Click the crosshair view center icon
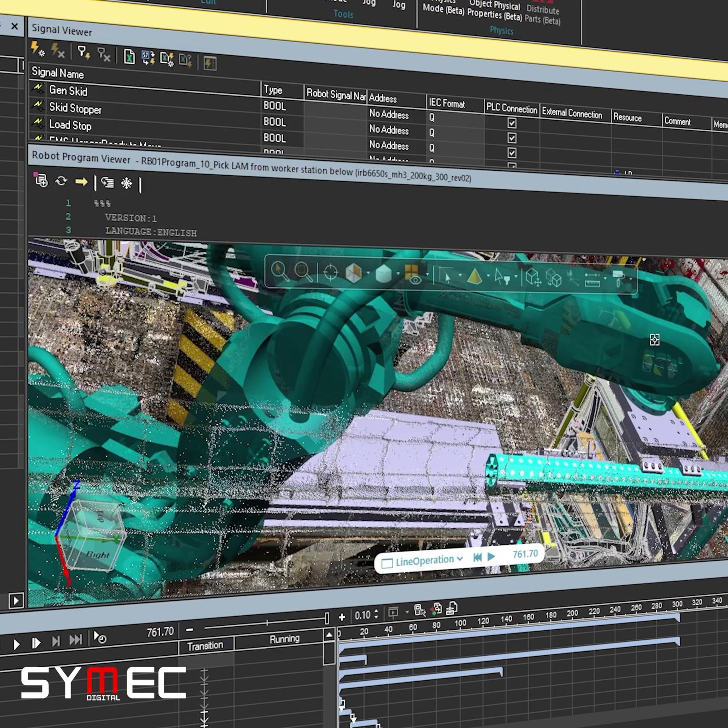Image resolution: width=728 pixels, height=728 pixels. pyautogui.click(x=331, y=272)
